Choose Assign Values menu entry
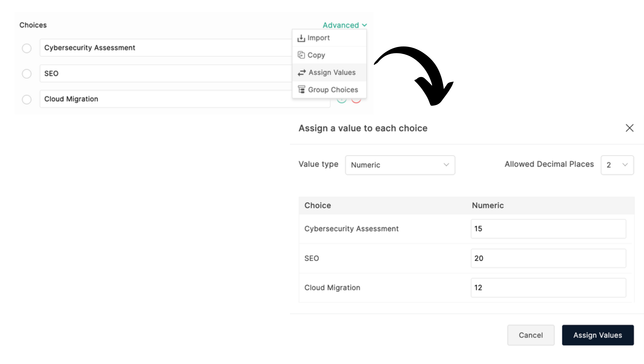644x364 pixels. tap(329, 72)
